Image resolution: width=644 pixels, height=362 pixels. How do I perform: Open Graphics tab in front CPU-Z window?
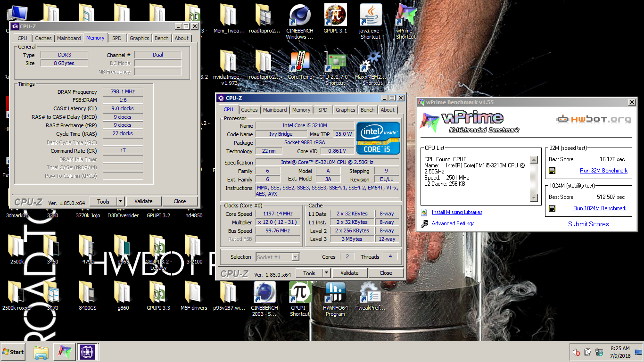click(x=346, y=110)
